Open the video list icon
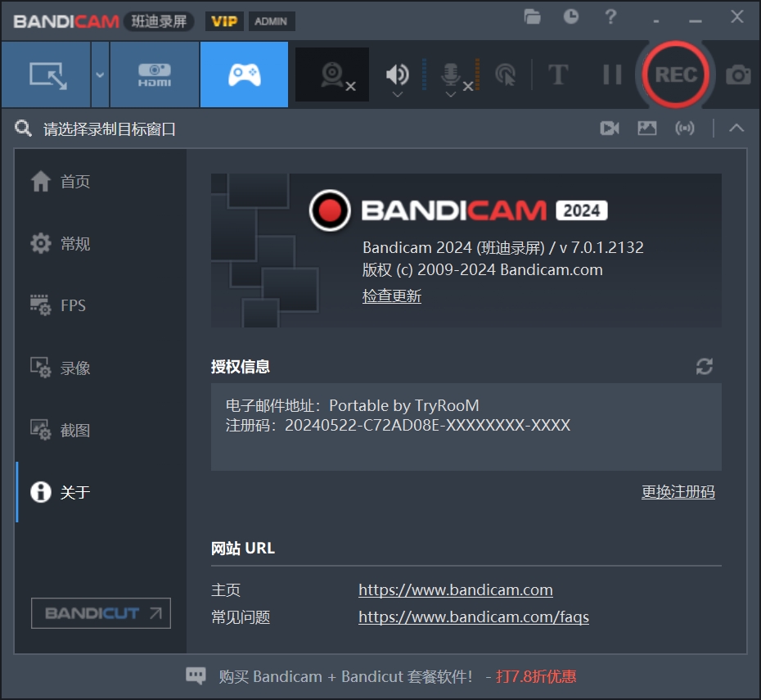The width and height of the screenshot is (761, 700). click(x=610, y=129)
